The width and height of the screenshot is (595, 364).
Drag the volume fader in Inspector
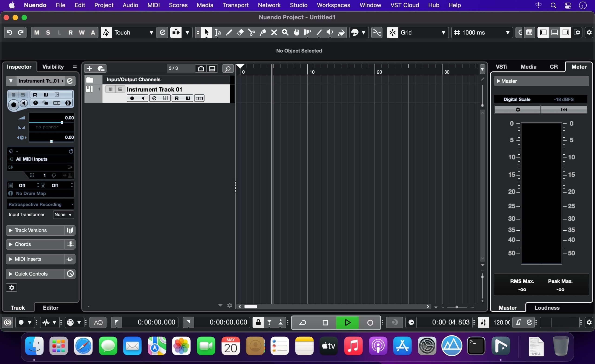(x=62, y=122)
